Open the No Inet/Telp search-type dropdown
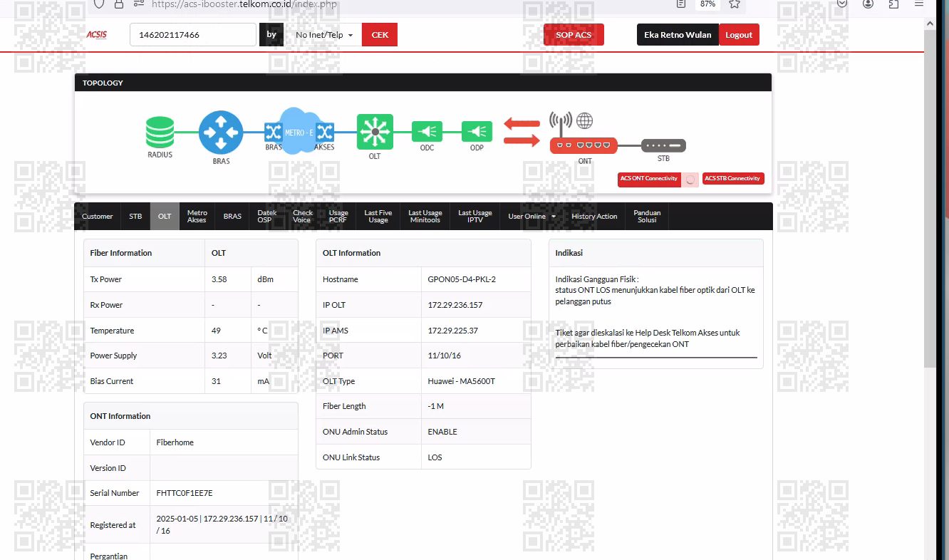The image size is (949, 560). (324, 35)
